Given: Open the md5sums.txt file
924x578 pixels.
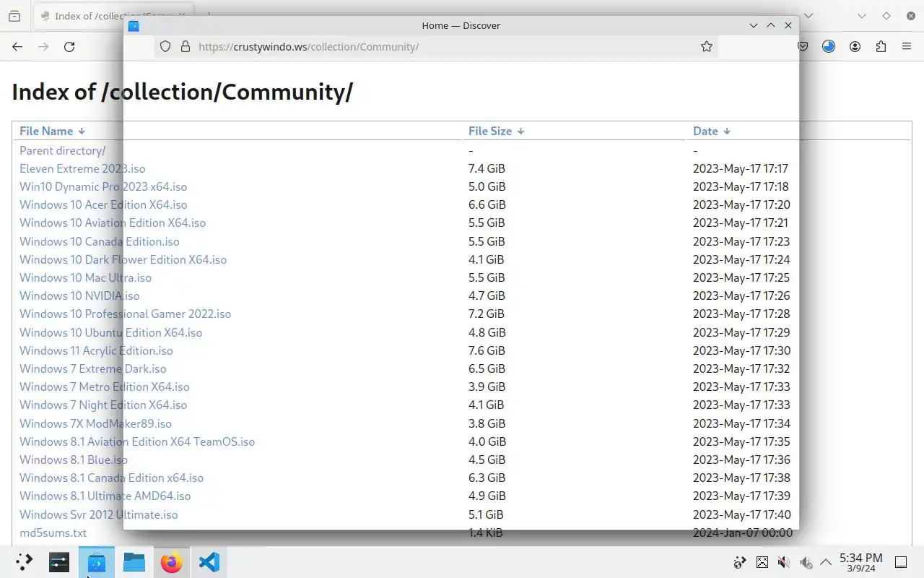Looking at the screenshot, I should point(53,532).
